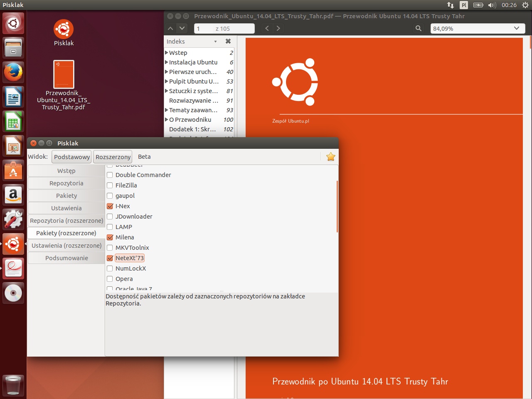Uncheck the Milena package
This screenshot has width=532, height=399.
point(110,237)
